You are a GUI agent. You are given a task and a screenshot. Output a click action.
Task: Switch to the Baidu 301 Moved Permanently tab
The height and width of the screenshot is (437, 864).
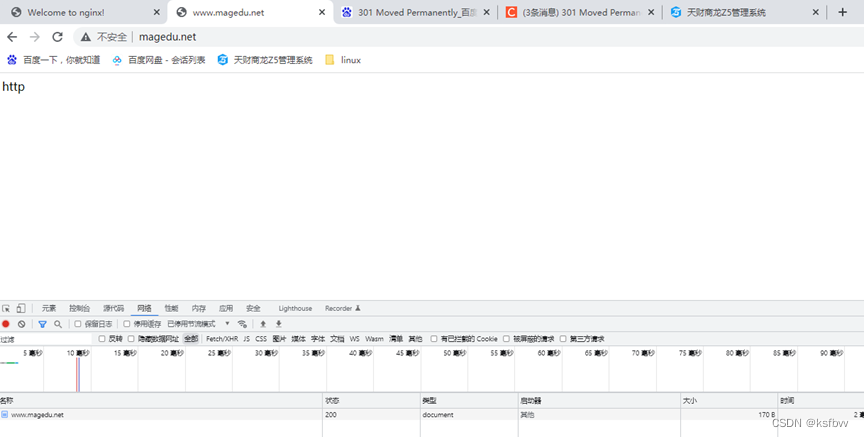[x=416, y=12]
